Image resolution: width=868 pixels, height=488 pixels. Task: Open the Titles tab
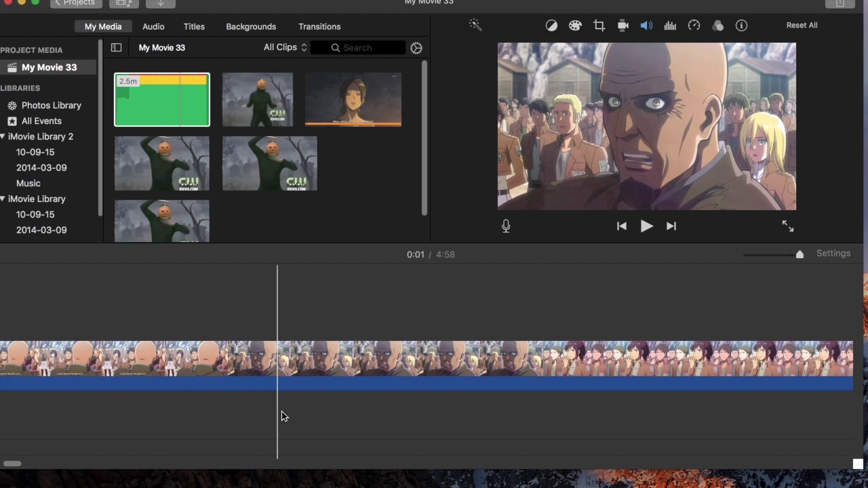[194, 26]
